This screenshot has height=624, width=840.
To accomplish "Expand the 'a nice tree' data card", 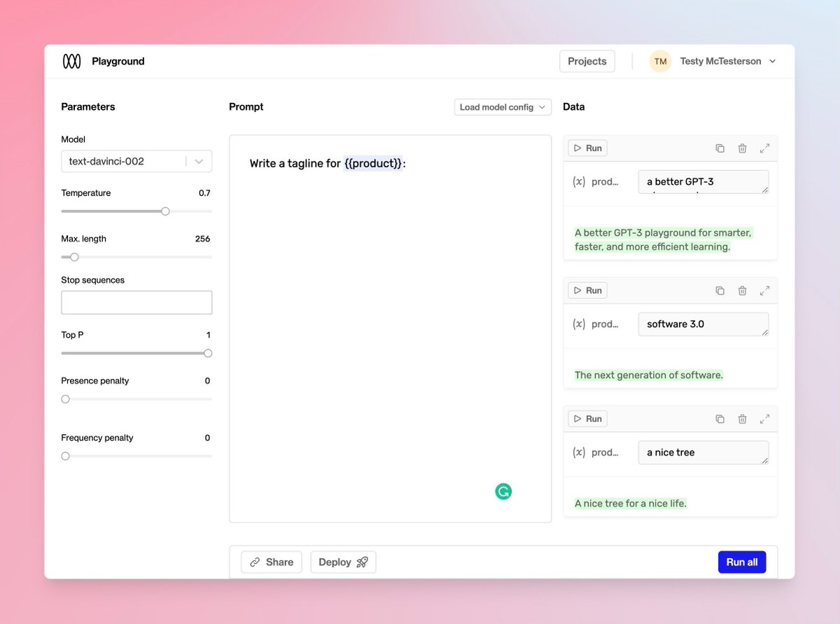I will pos(764,419).
